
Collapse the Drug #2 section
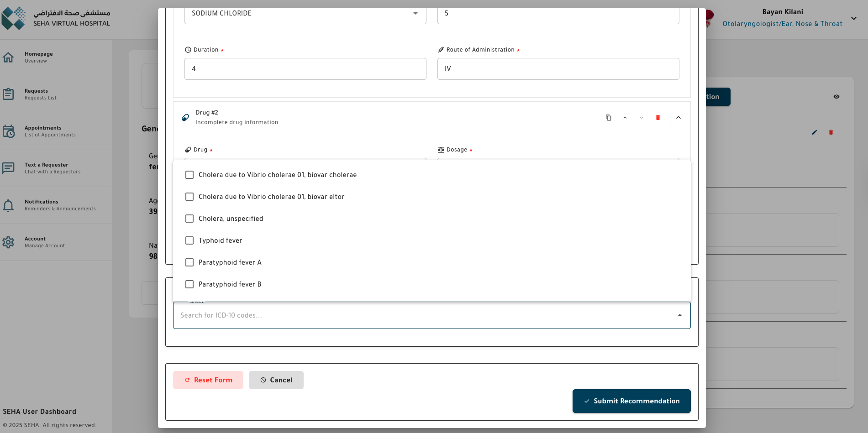click(678, 117)
